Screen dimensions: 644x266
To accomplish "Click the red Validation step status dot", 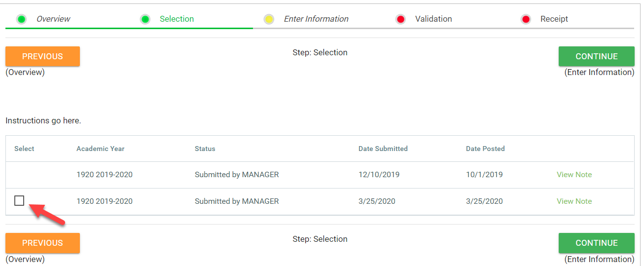I will click(x=400, y=19).
